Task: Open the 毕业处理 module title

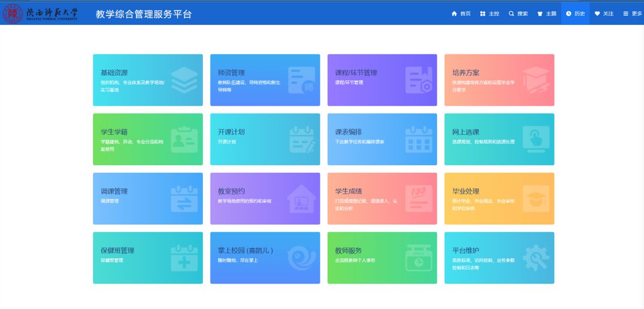Action: click(x=466, y=192)
